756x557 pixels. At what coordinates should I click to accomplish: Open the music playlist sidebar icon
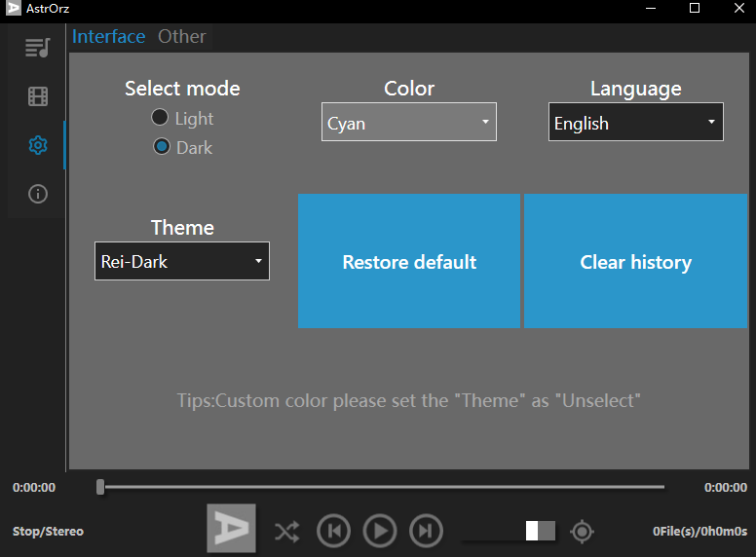point(38,48)
